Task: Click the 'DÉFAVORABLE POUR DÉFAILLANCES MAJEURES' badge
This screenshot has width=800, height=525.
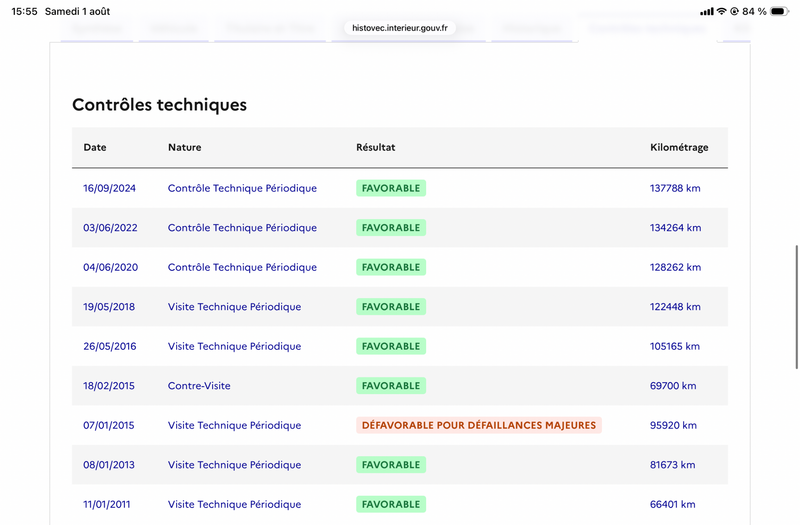Action: (479, 426)
